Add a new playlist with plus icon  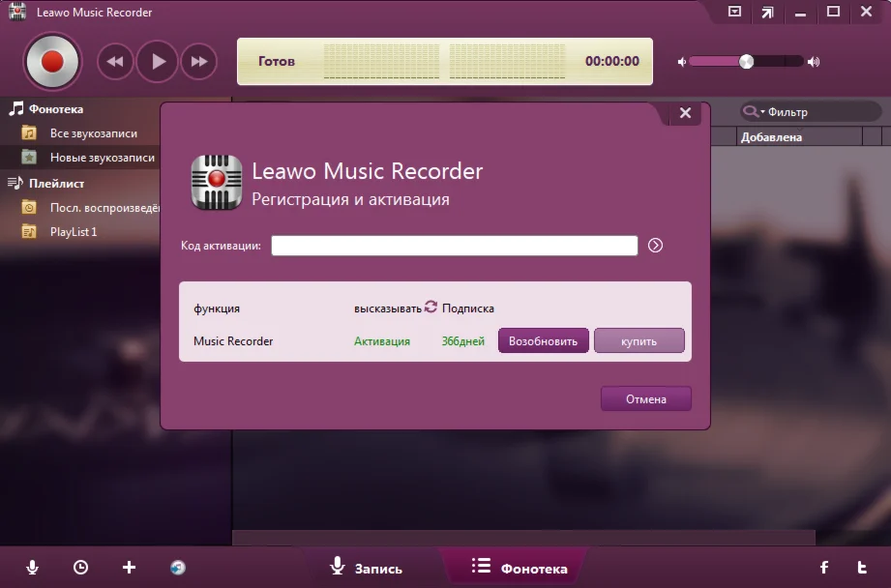[129, 567]
